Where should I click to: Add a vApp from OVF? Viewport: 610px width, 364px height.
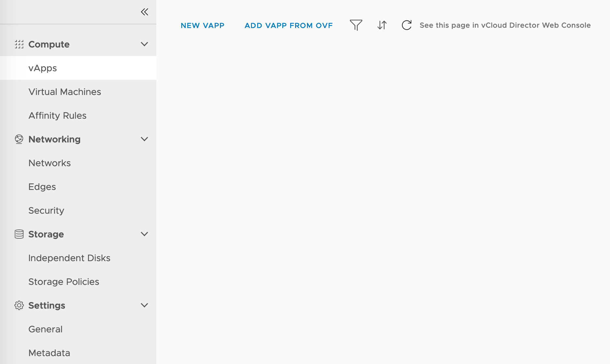click(x=288, y=25)
